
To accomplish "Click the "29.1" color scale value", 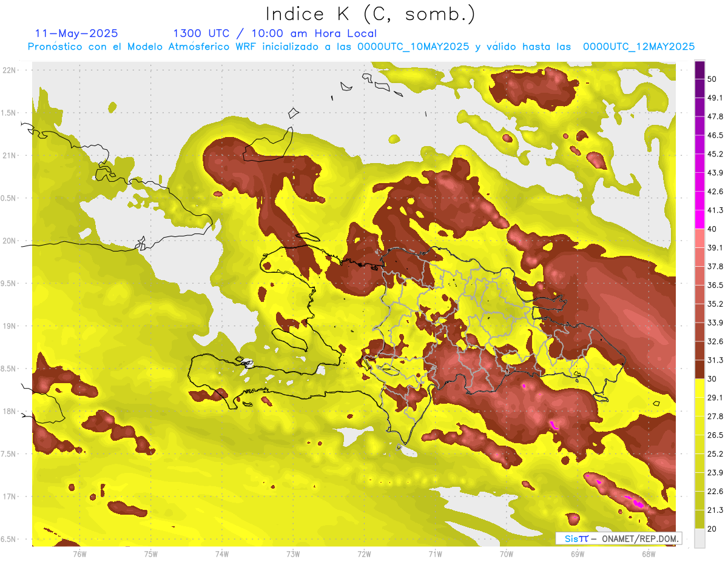I will point(715,398).
